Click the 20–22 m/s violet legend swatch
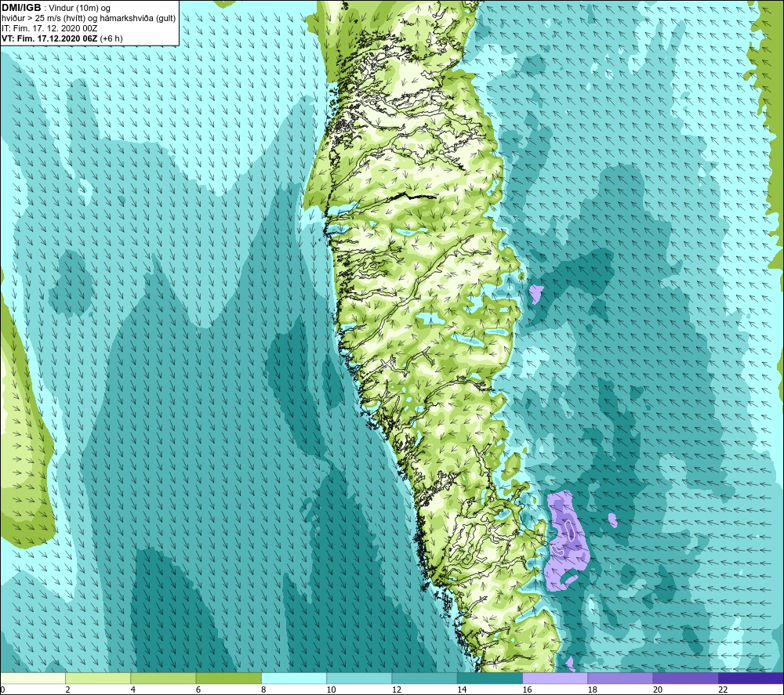The width and height of the screenshot is (784, 695). 685,678
